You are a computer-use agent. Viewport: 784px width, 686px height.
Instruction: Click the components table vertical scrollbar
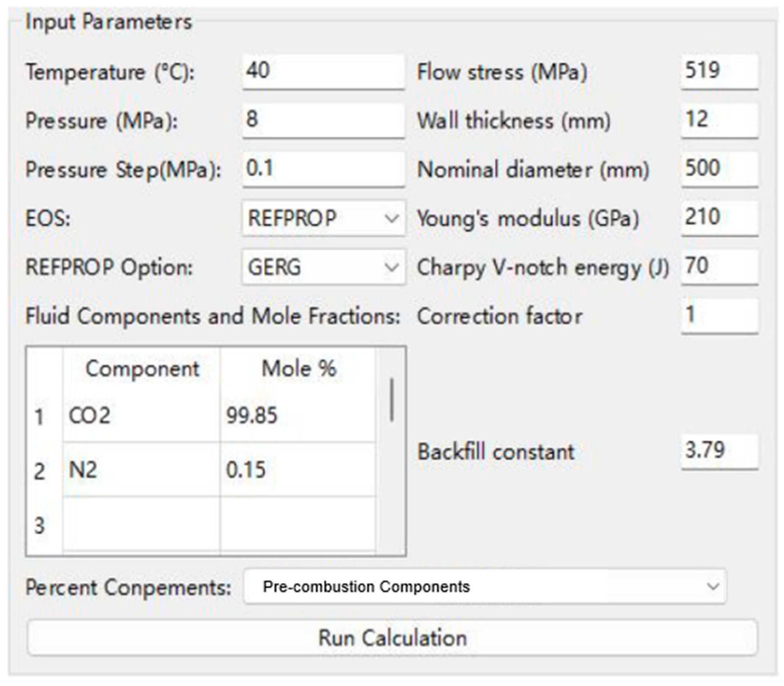pyautogui.click(x=391, y=400)
